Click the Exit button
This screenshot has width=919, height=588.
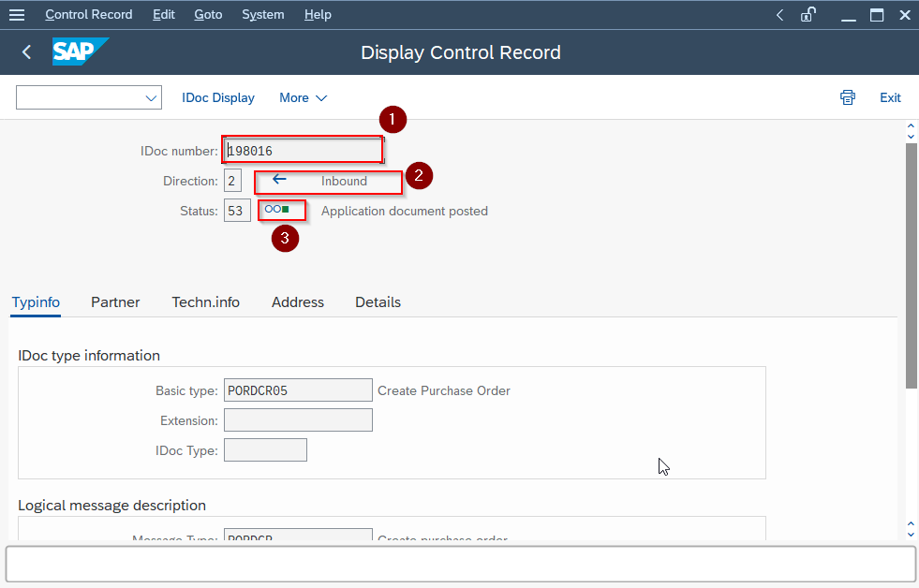890,97
